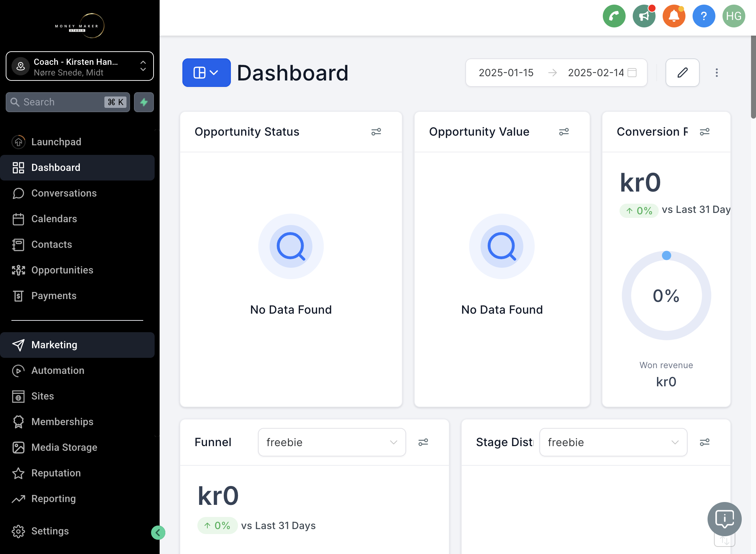Click start date 2025-01-15 field

click(x=506, y=73)
